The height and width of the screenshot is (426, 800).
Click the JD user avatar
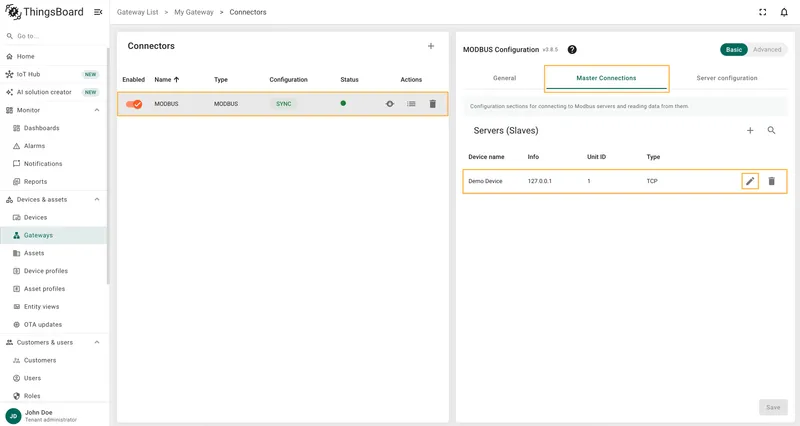point(13,416)
